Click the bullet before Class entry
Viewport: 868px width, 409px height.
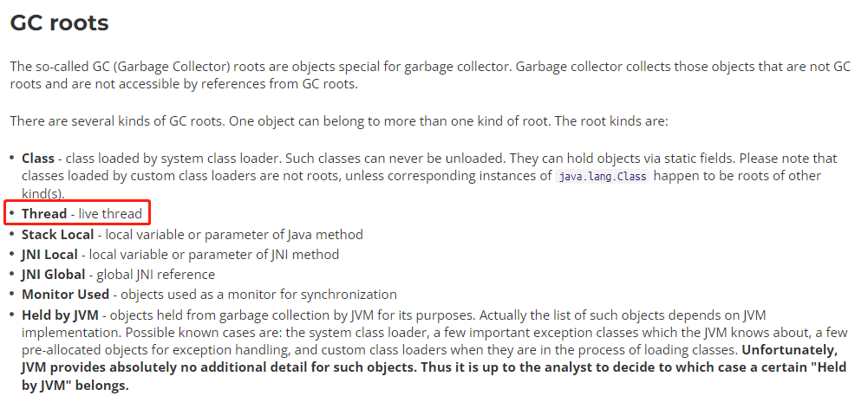click(12, 159)
